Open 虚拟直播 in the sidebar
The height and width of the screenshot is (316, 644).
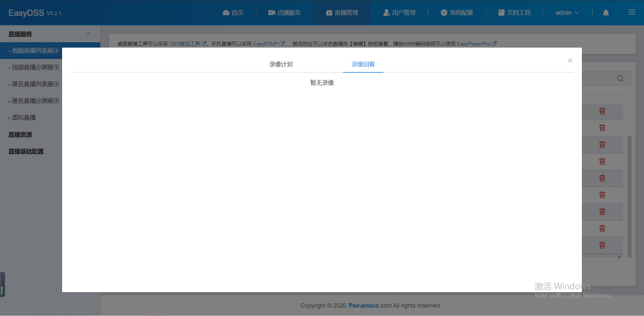(22, 118)
